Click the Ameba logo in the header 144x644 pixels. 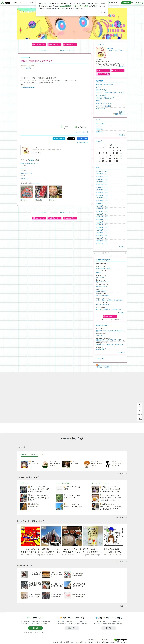(5, 3)
